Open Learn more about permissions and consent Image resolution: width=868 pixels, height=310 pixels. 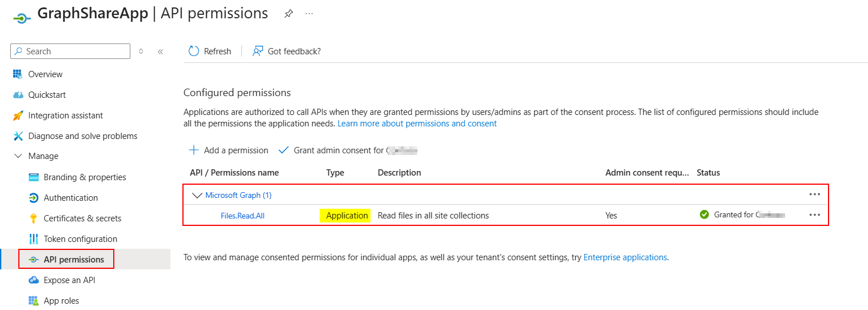pos(417,124)
